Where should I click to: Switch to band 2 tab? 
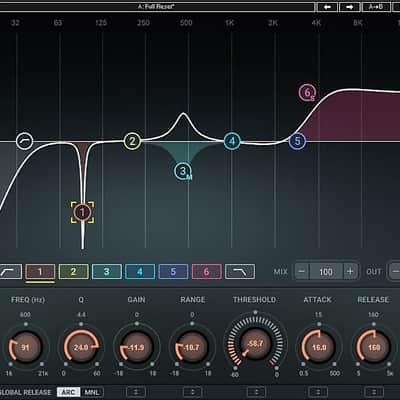click(73, 272)
